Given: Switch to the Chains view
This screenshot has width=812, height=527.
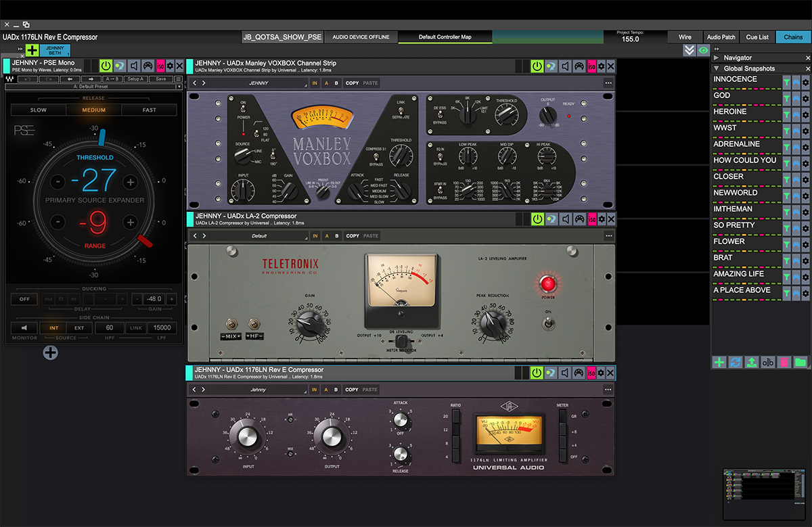Looking at the screenshot, I should coord(794,37).
